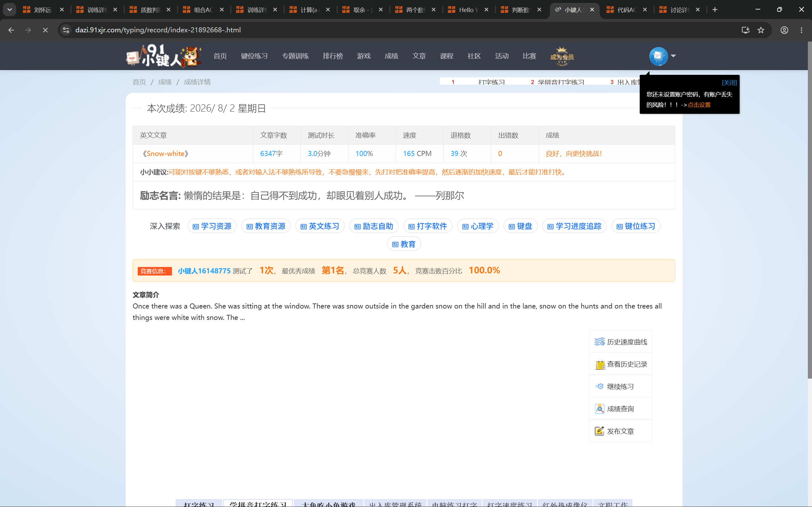Switch to the 取余 tab
Screen dimensions: 812x507
(362, 10)
